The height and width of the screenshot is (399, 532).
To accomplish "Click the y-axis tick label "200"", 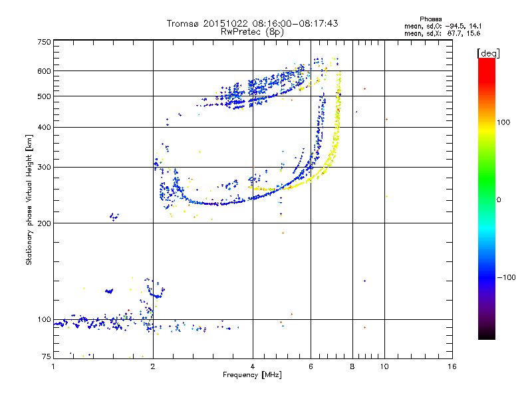I will 44,223.
